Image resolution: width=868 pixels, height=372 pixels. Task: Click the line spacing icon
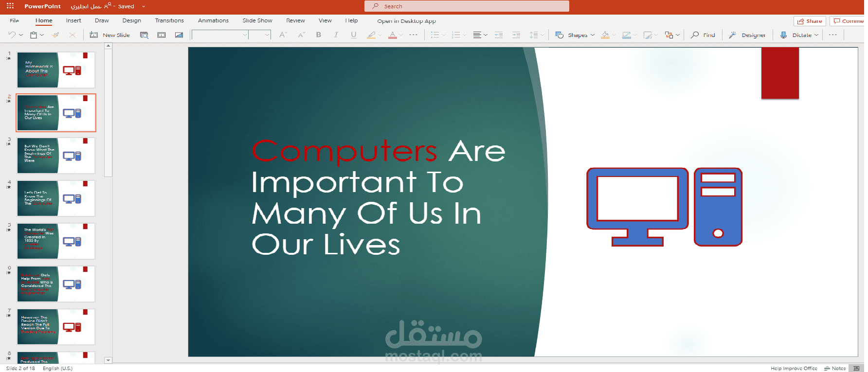534,35
